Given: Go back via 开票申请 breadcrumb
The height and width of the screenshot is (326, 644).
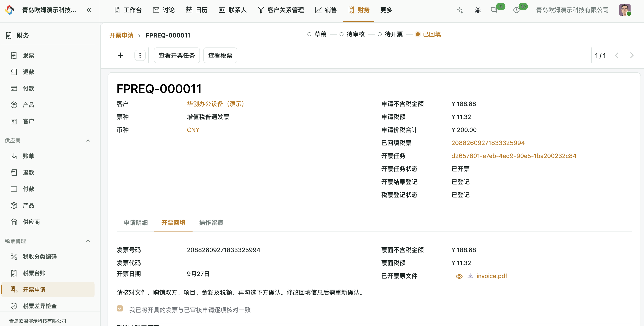Looking at the screenshot, I should pyautogui.click(x=121, y=35).
